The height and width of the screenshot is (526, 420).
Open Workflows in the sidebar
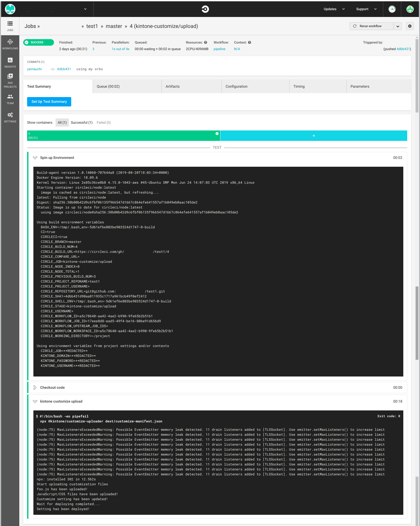tap(10, 44)
